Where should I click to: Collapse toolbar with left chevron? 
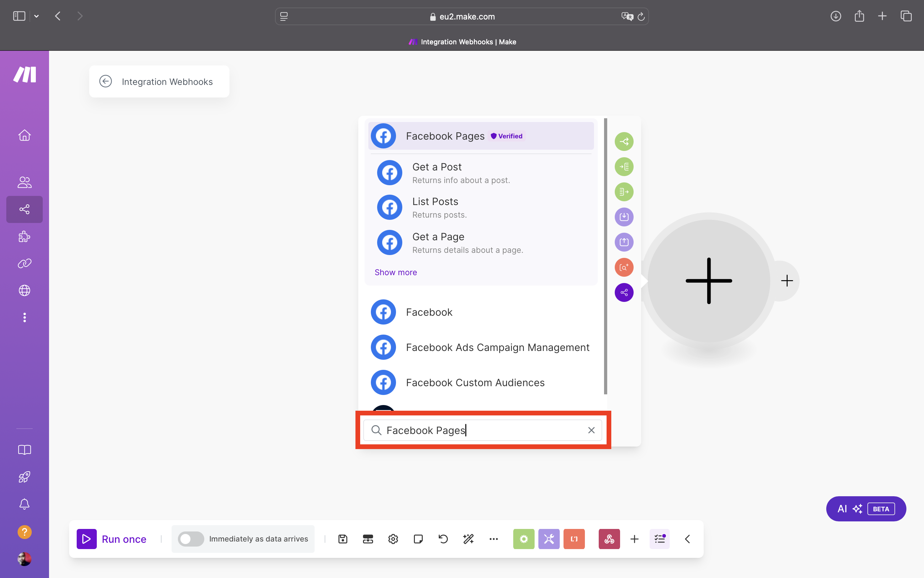click(687, 539)
